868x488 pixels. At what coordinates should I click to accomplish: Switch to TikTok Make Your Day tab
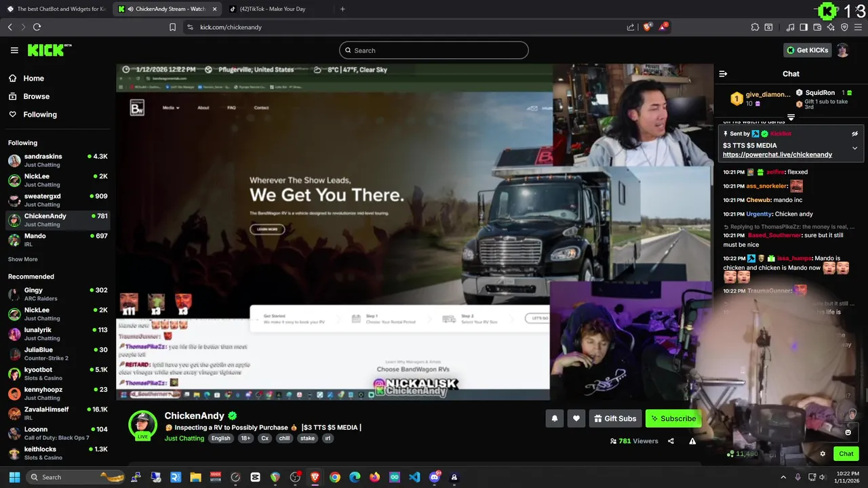point(278,9)
